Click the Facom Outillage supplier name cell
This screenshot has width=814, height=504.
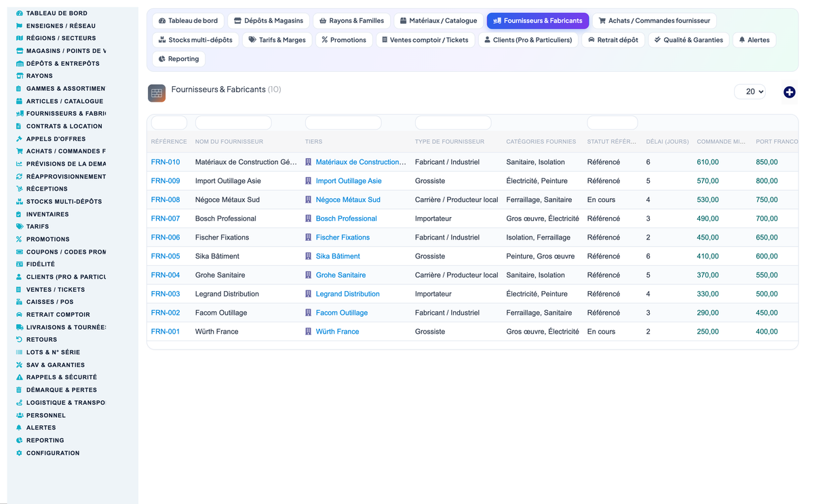click(221, 313)
